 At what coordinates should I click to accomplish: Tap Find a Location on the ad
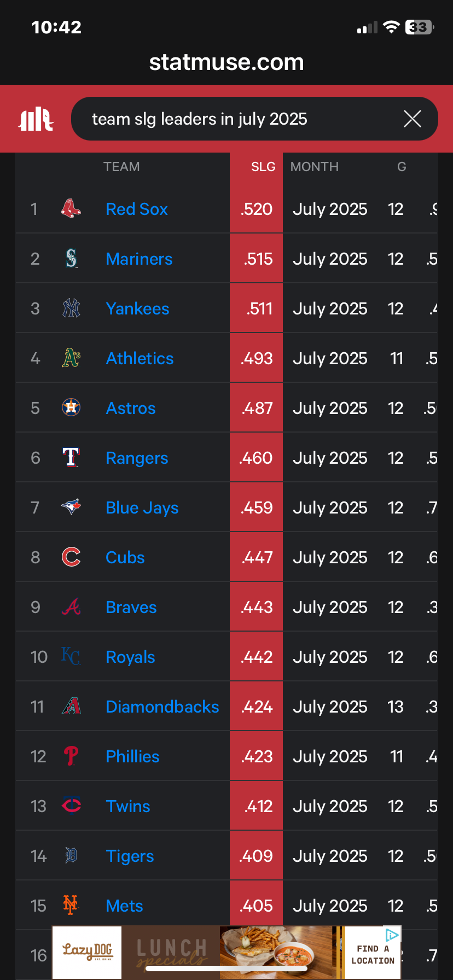click(x=373, y=955)
